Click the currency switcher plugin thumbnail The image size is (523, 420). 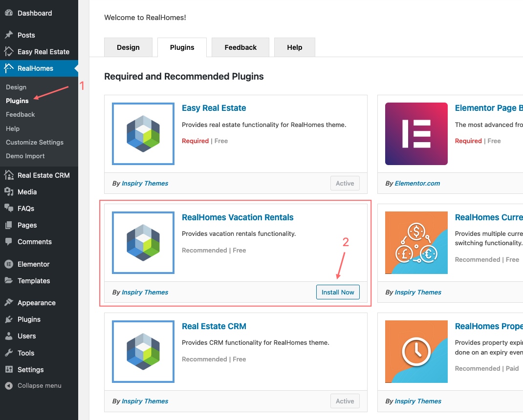pos(416,243)
